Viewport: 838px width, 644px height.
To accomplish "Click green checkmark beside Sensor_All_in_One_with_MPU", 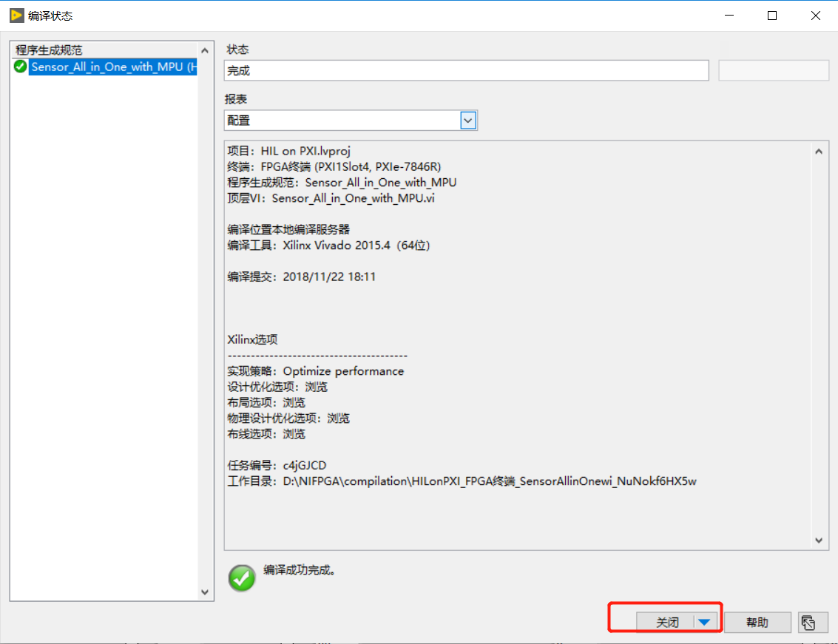I will 20,67.
